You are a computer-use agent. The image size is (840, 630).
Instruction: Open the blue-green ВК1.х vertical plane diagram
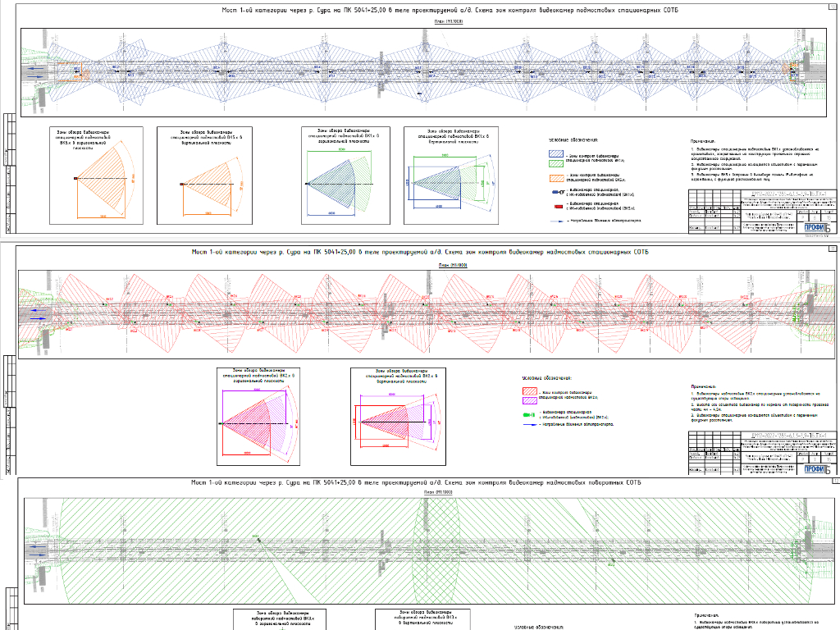(x=451, y=176)
